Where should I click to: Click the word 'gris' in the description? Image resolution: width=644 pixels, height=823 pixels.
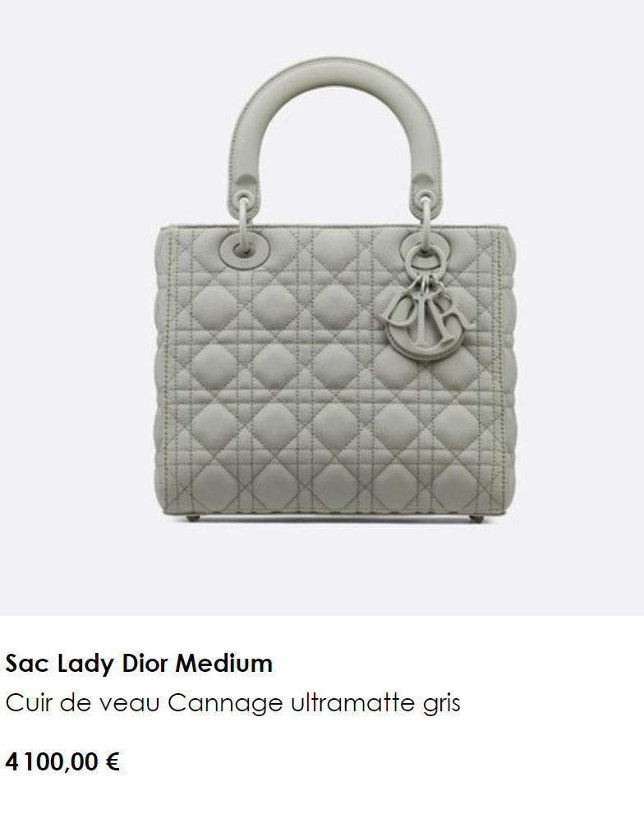[442, 704]
